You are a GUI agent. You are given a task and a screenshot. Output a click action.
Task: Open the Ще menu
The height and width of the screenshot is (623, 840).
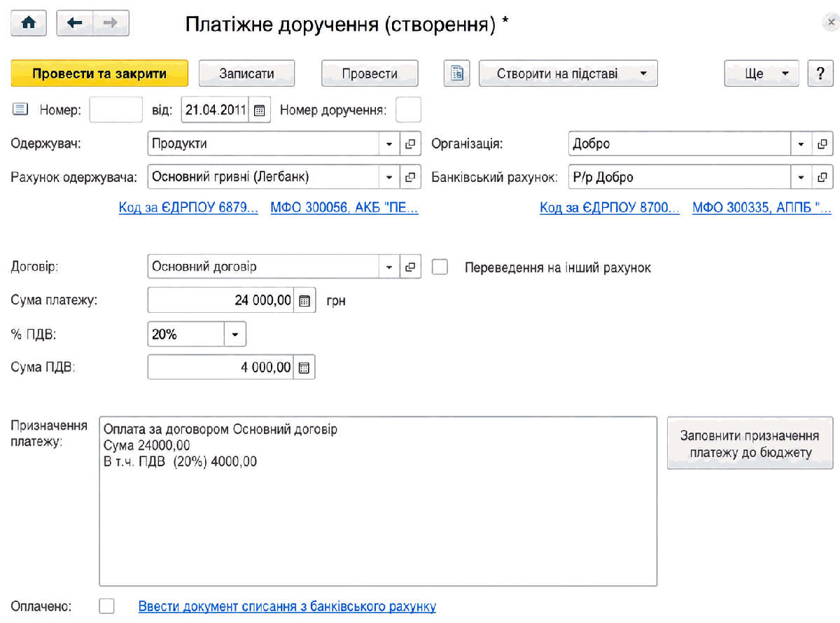762,73
